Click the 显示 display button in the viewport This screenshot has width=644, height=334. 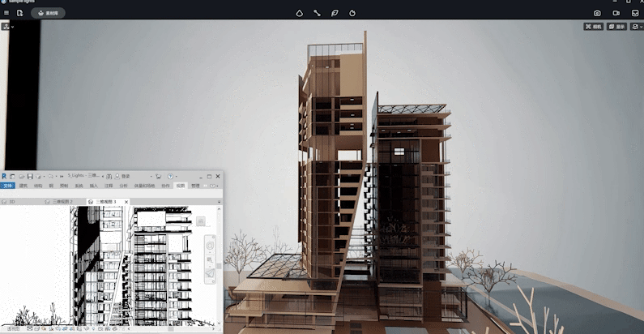[x=617, y=27]
